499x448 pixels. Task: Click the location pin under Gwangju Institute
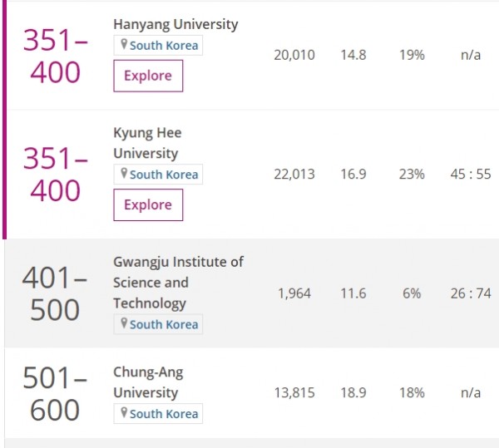point(124,323)
